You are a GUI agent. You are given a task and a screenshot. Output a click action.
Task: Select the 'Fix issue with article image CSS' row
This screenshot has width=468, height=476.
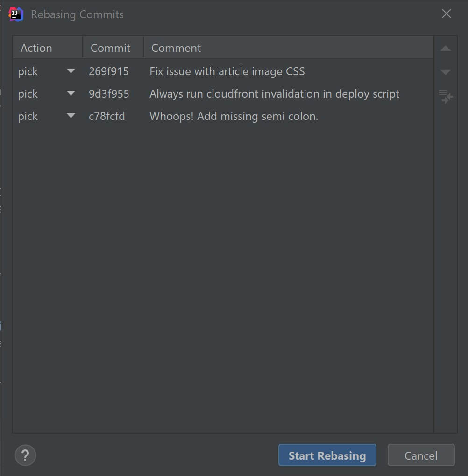tap(223, 71)
